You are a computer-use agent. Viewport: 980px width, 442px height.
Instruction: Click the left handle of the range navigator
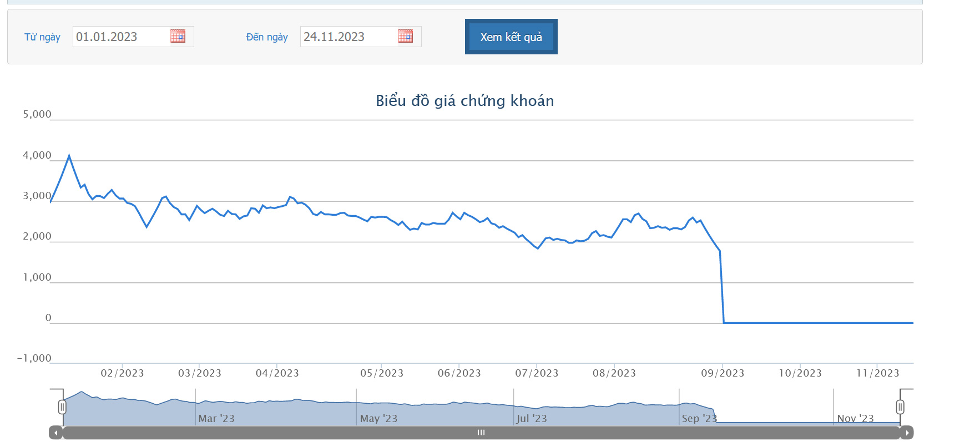pyautogui.click(x=62, y=407)
